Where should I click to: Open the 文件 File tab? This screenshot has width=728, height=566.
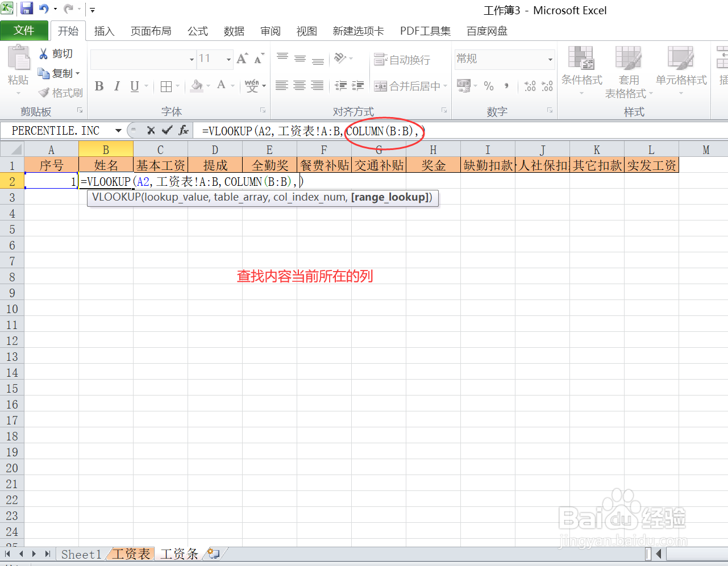[x=24, y=31]
